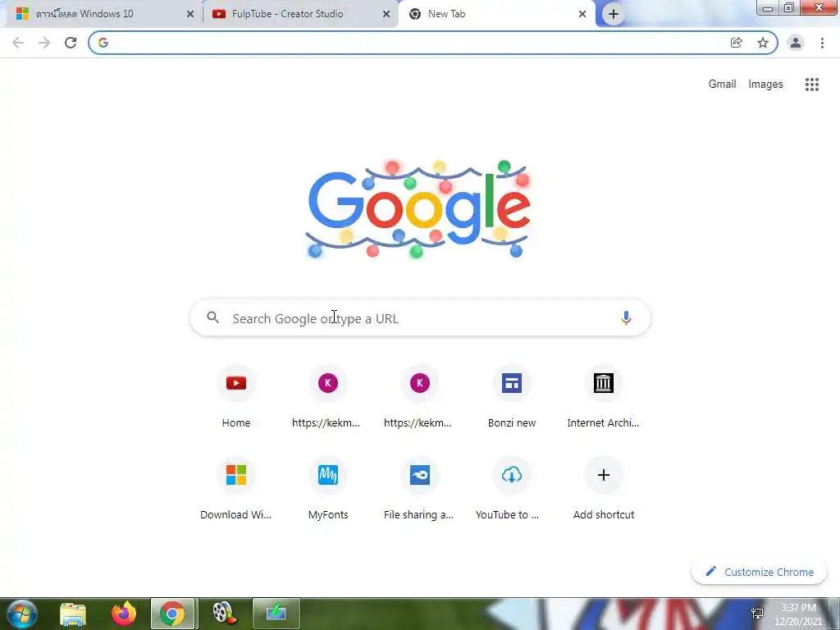
Task: Bookmark this tab with the star icon
Action: click(x=763, y=43)
